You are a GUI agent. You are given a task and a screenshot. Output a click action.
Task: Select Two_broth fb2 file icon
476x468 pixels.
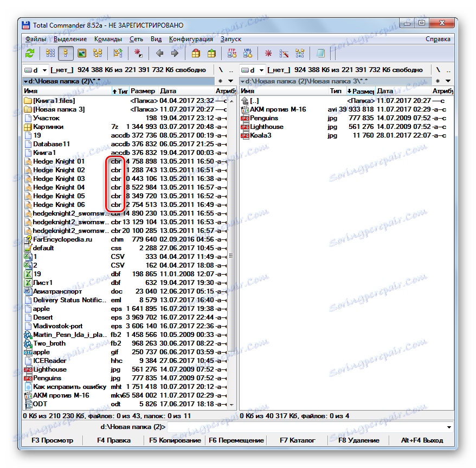pyautogui.click(x=28, y=343)
